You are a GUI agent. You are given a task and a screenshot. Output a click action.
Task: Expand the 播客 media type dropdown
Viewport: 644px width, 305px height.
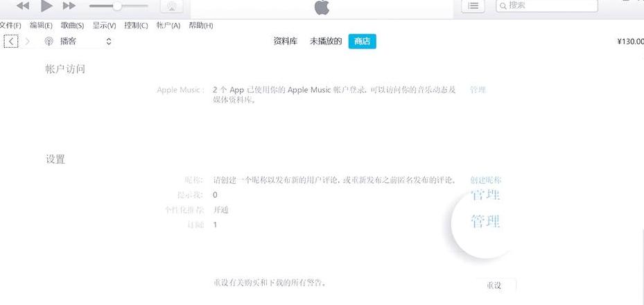coord(108,41)
